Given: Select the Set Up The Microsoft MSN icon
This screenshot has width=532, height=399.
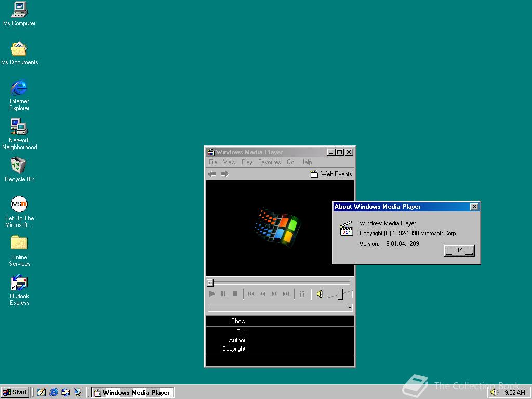Looking at the screenshot, I should pos(19,212).
